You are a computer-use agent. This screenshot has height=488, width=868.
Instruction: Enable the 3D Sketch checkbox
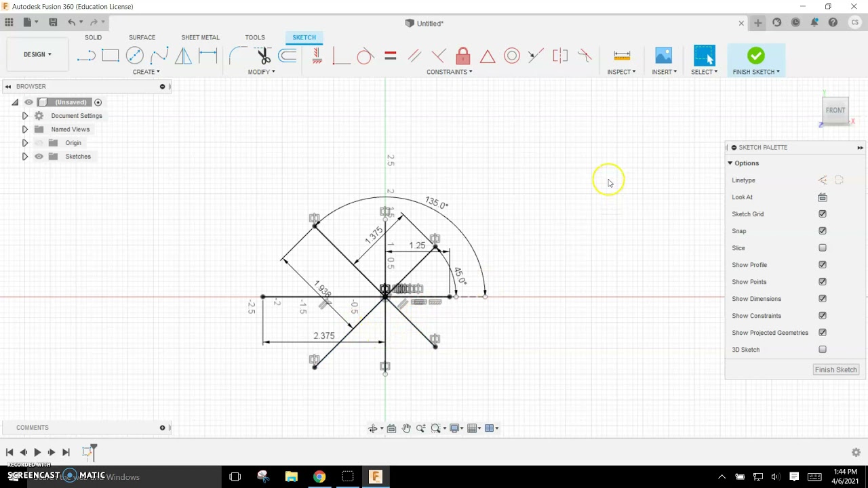pos(823,350)
